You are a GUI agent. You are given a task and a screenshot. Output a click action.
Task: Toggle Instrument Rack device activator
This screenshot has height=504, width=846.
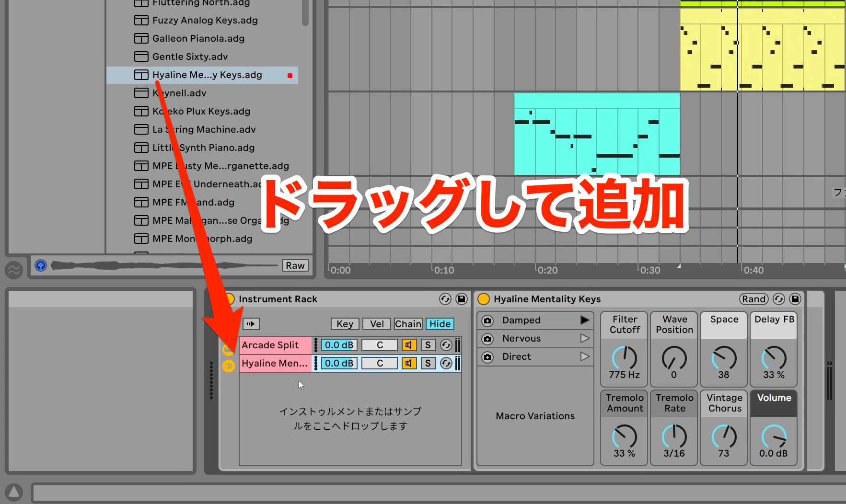click(229, 299)
